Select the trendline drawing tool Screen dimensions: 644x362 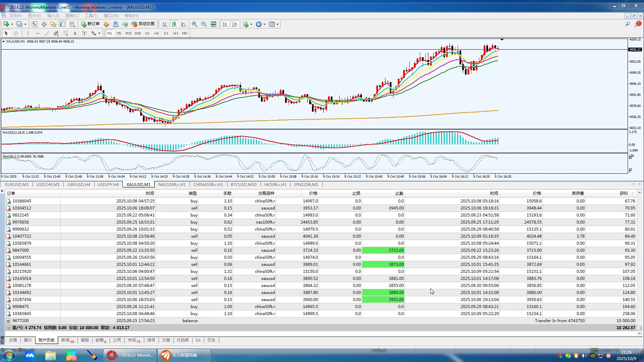tap(47, 33)
